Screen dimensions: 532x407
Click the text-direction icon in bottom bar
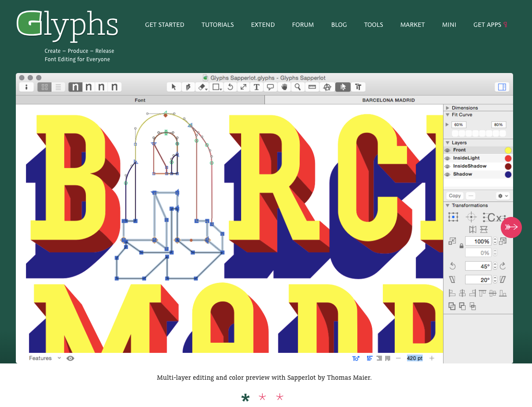356,359
